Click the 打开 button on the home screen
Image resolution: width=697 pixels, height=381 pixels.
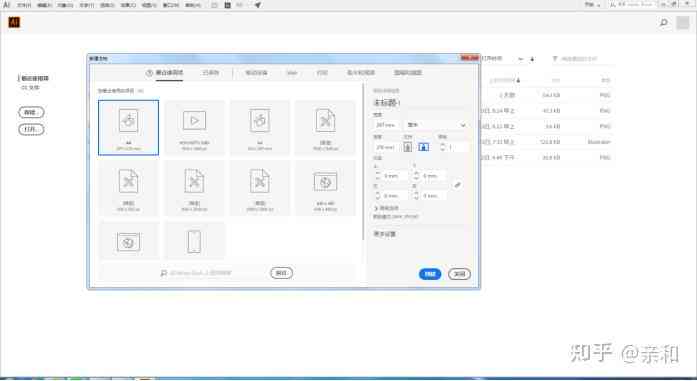tap(31, 129)
